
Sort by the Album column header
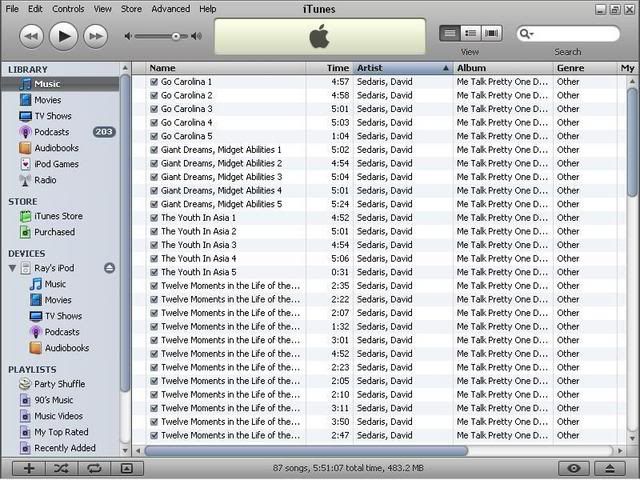503,68
